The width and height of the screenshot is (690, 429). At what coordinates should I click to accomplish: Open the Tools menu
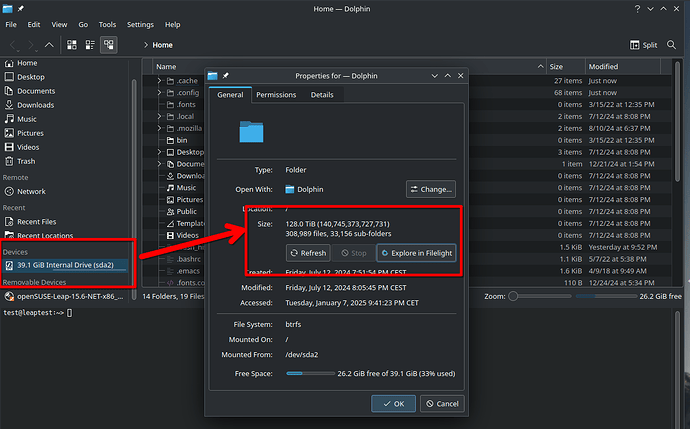107,25
